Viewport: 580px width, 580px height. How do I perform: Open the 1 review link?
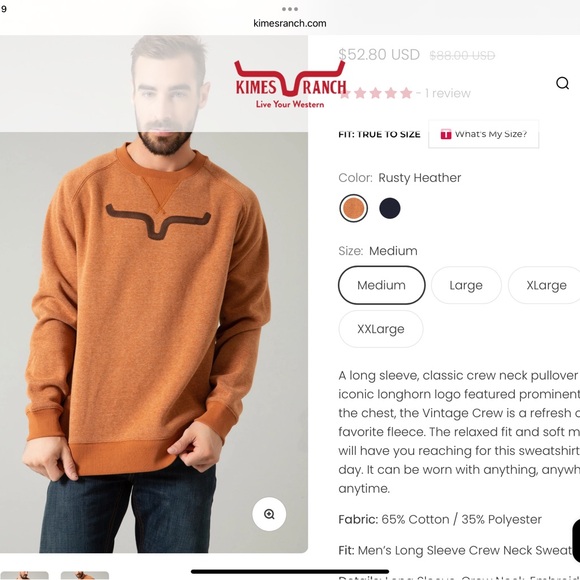(448, 93)
